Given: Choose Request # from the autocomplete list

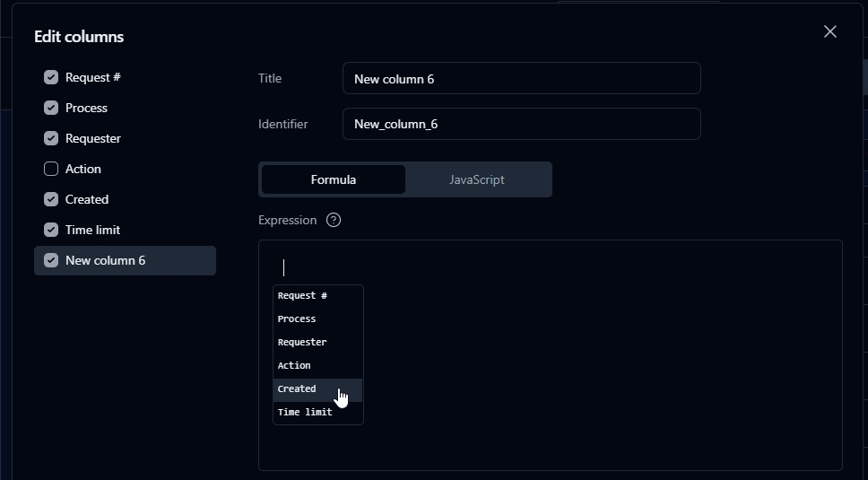Looking at the screenshot, I should (x=302, y=295).
